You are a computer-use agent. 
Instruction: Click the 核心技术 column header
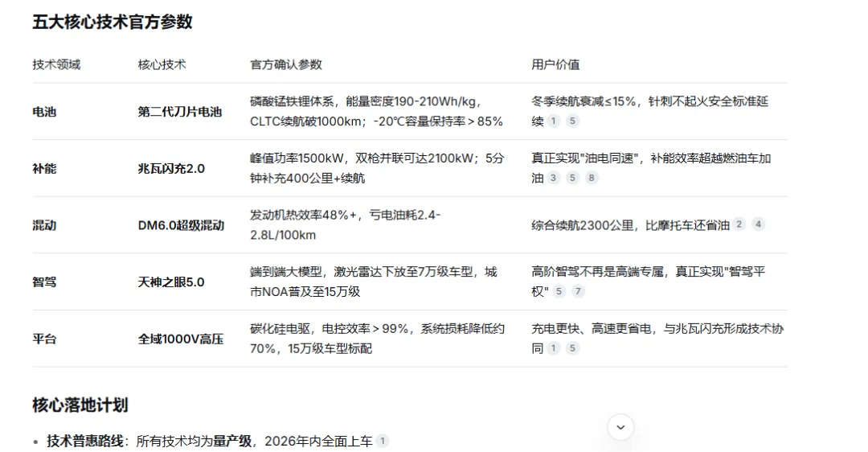[x=162, y=64]
